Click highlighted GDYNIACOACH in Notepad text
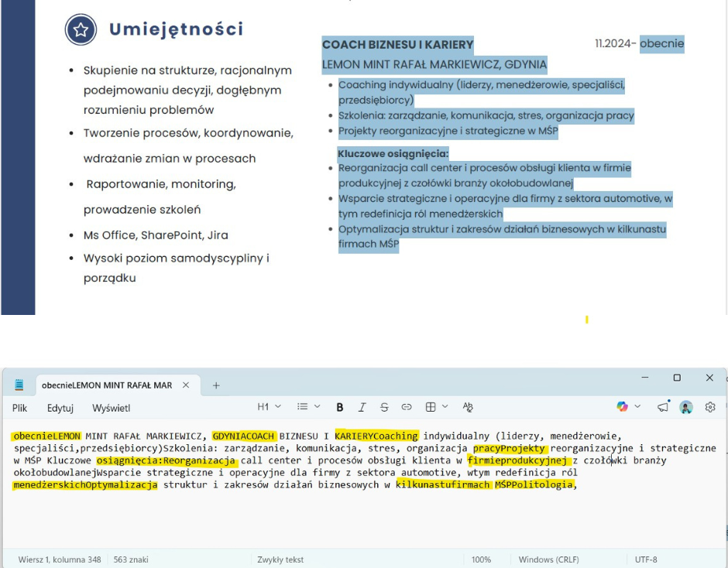Image resolution: width=728 pixels, height=568 pixels. (243, 436)
